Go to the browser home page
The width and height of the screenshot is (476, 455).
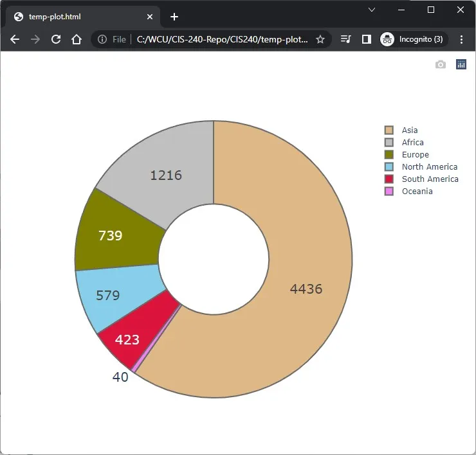(x=77, y=39)
